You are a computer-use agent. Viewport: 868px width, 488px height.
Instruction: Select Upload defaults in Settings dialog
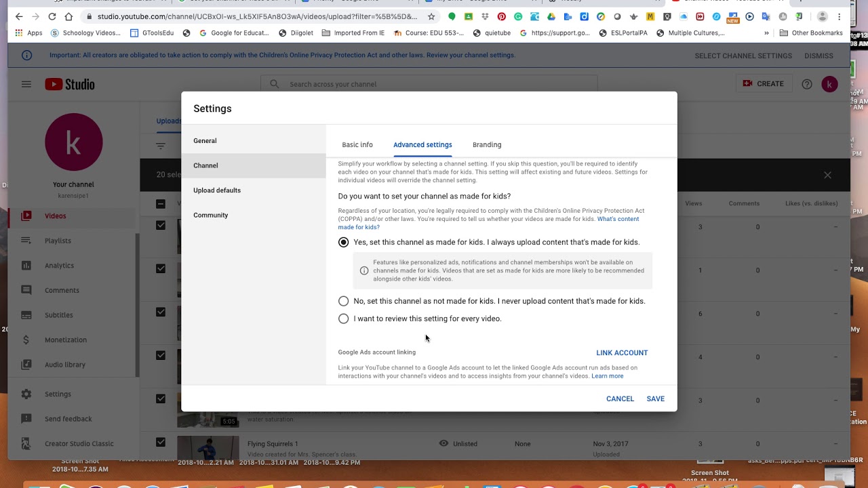pyautogui.click(x=254, y=190)
